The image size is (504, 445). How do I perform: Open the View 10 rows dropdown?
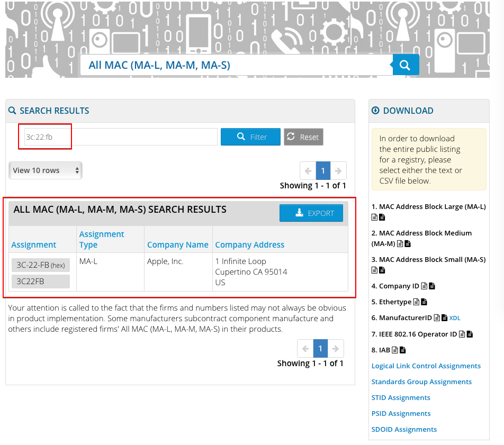point(46,170)
